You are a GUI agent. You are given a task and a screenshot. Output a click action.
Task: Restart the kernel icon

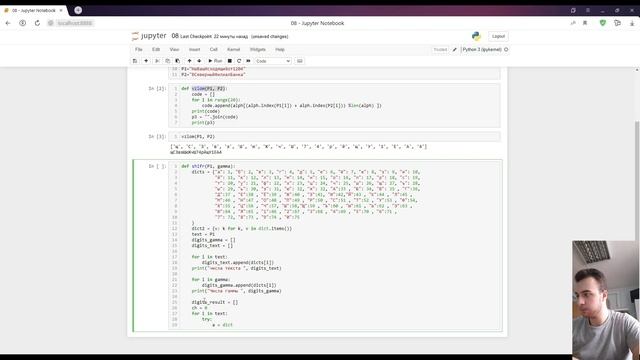[239, 61]
